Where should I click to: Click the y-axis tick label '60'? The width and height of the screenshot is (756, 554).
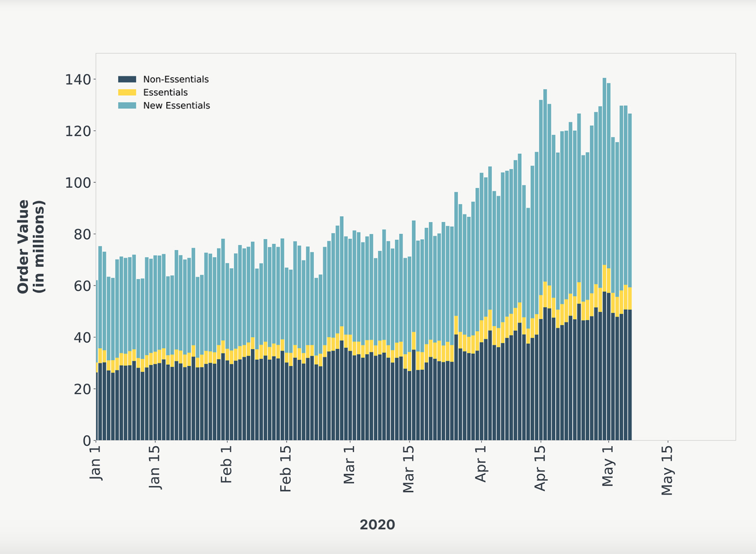(82, 286)
